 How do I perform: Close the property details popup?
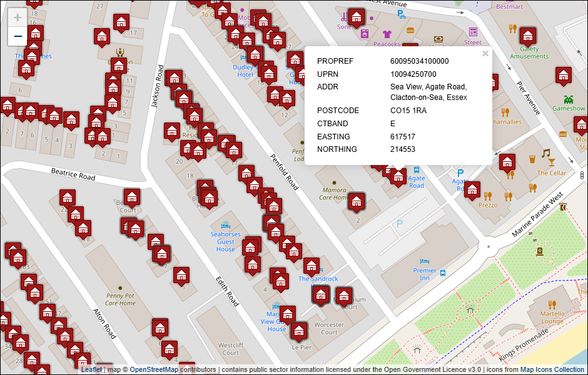click(485, 54)
